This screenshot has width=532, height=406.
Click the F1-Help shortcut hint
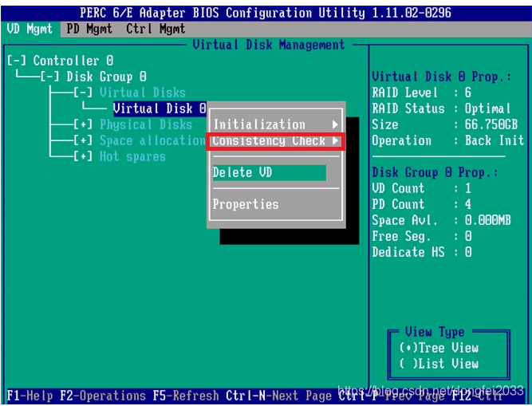pos(30,396)
